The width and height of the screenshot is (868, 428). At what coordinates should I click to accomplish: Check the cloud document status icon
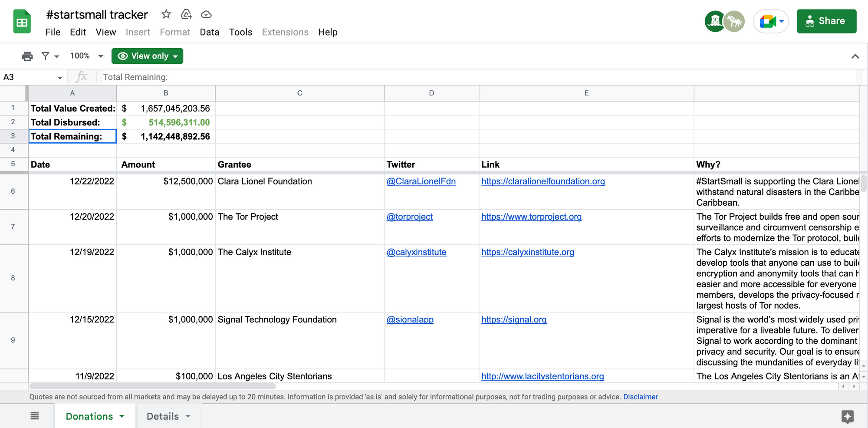206,14
